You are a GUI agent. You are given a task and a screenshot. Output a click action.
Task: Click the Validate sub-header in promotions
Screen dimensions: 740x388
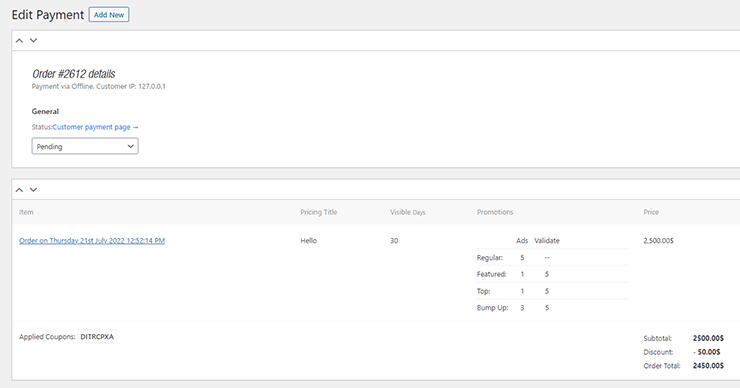click(x=547, y=241)
